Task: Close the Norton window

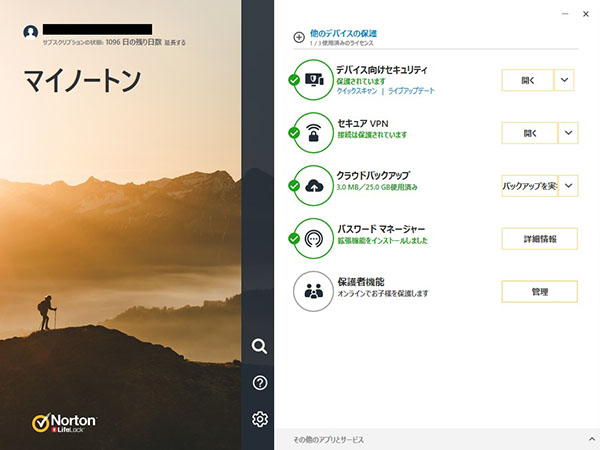Action: 585,14
